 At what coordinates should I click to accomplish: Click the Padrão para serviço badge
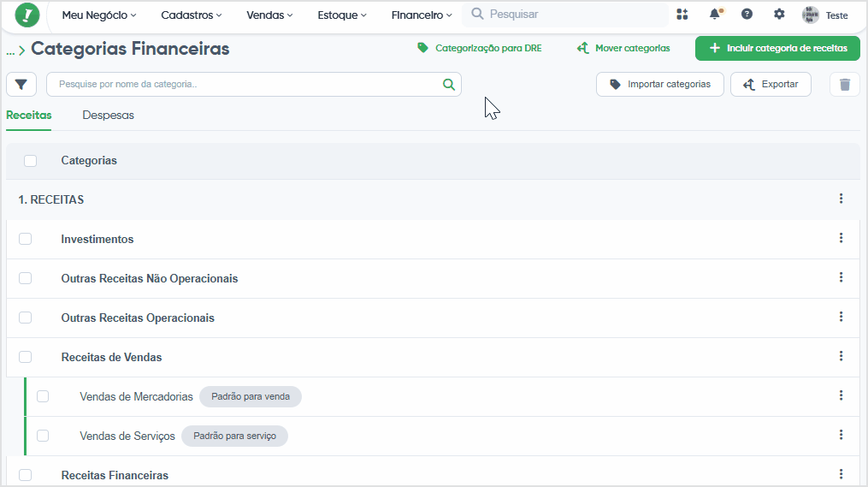(234, 436)
